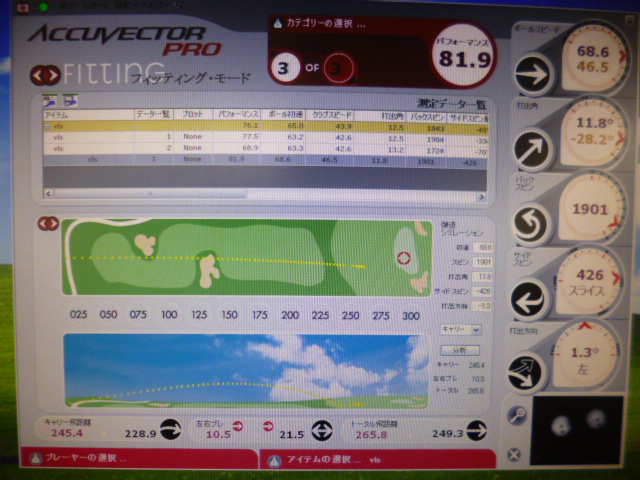Click the 打出角 field showing 11.8
This screenshot has height=480, width=640.
482,277
